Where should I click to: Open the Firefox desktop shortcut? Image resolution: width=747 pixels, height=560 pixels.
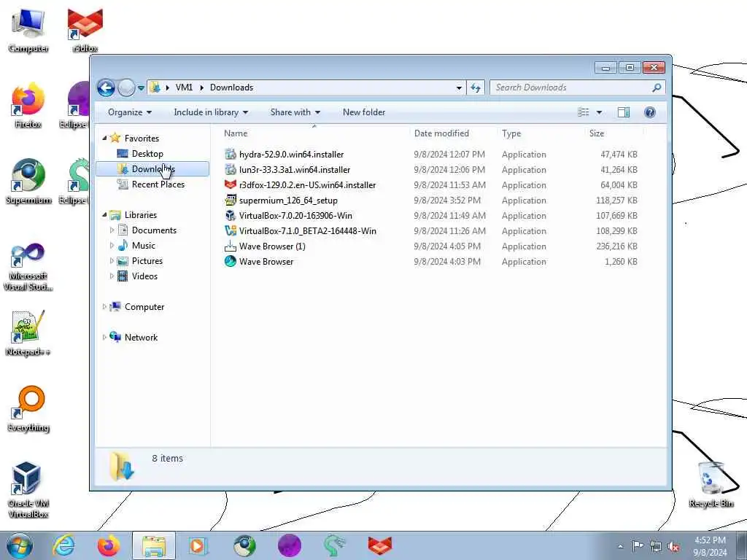(x=28, y=106)
